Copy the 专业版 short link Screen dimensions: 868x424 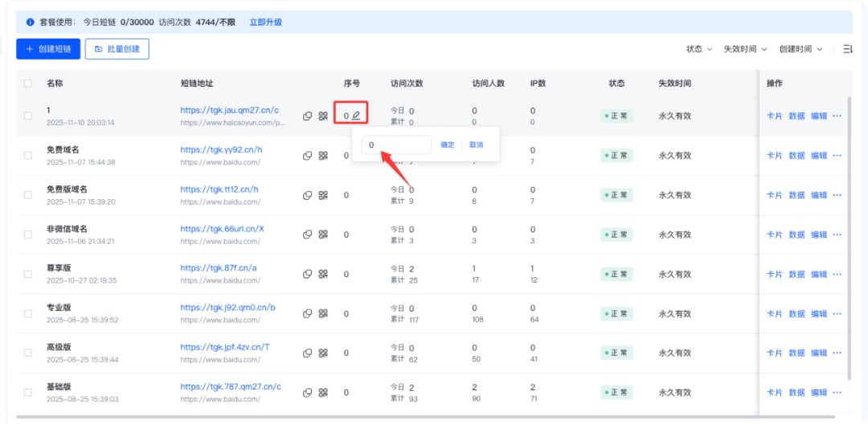(307, 313)
